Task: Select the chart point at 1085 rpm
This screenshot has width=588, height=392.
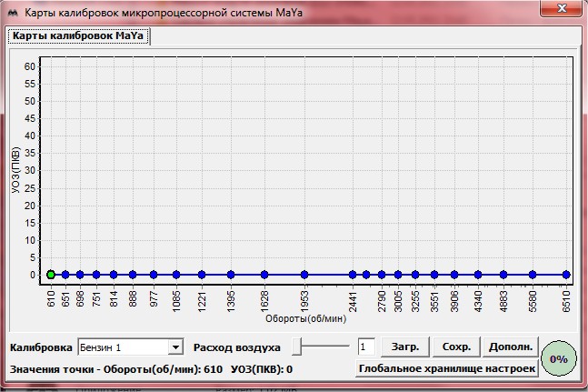Action: [x=175, y=274]
